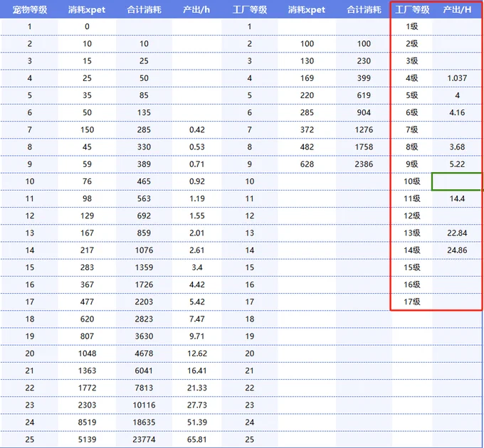
Task: Select the output value 2.61
Action: pos(197,250)
